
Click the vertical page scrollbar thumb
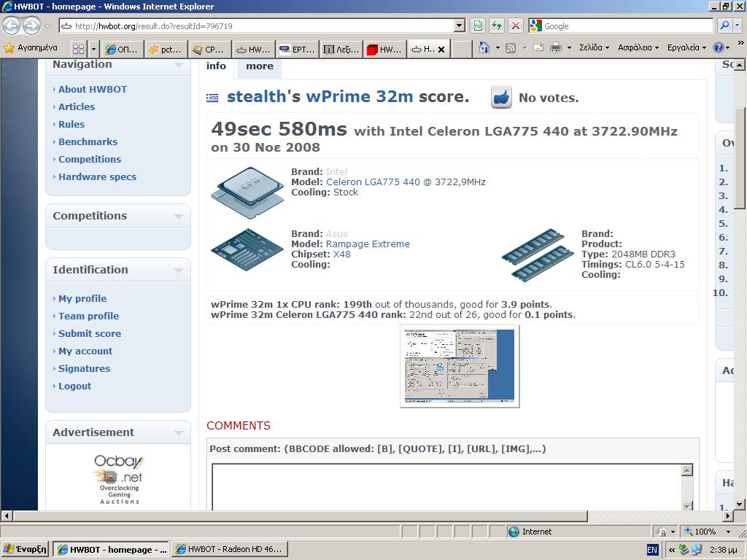click(740, 158)
